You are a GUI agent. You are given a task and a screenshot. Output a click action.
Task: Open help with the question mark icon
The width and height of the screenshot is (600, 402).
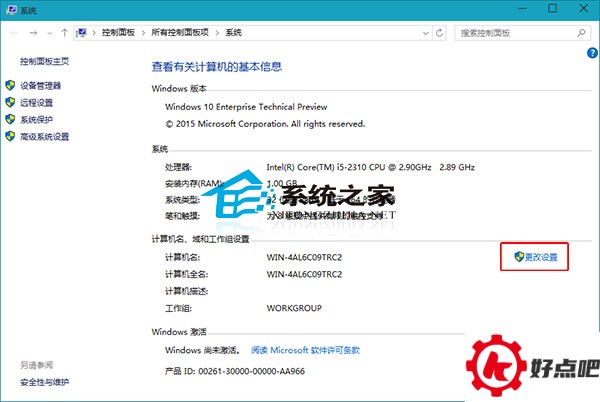pyautogui.click(x=592, y=53)
